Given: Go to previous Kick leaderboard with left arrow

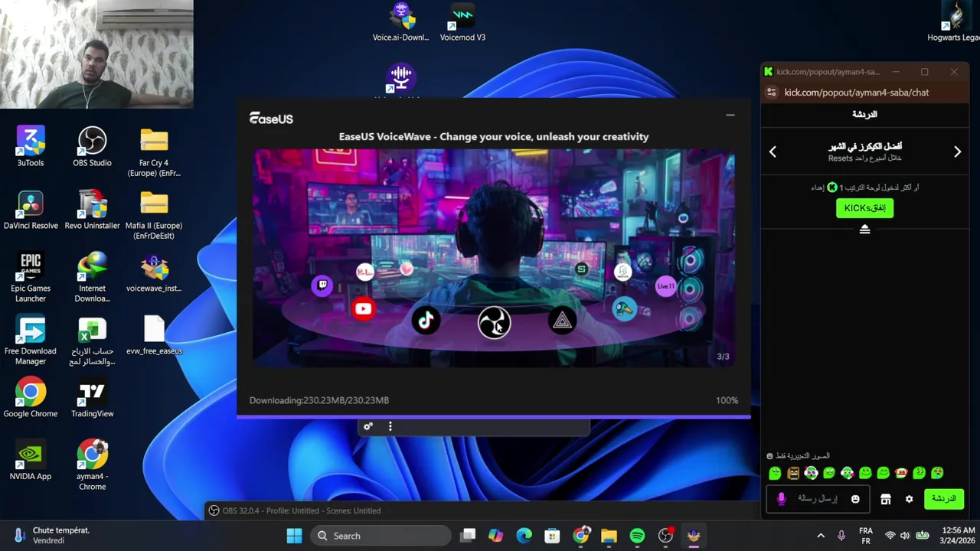Looking at the screenshot, I should tap(773, 152).
